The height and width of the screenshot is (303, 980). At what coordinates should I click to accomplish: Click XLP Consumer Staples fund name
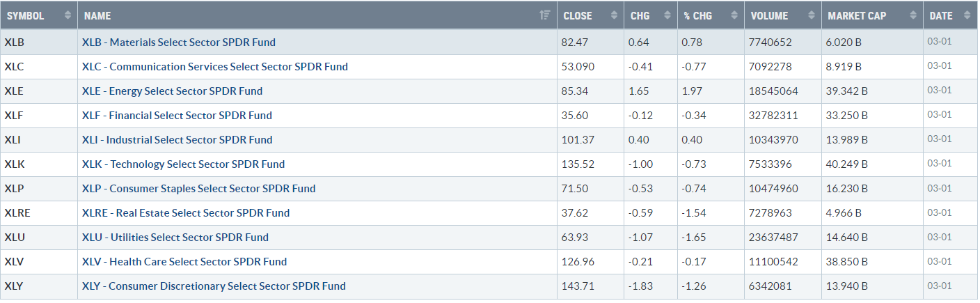pyautogui.click(x=199, y=189)
